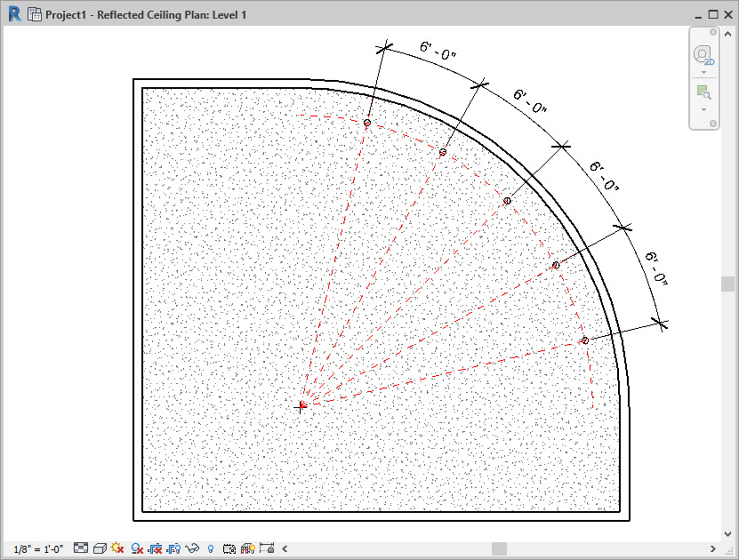Click the vertical scrollbar thumb
739x560 pixels.
tap(728, 284)
